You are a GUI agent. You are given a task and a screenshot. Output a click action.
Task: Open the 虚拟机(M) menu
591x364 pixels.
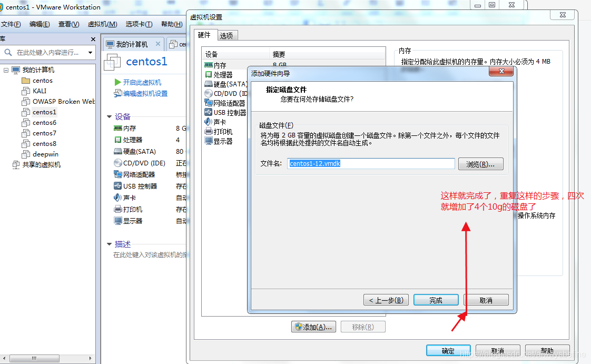click(x=103, y=24)
